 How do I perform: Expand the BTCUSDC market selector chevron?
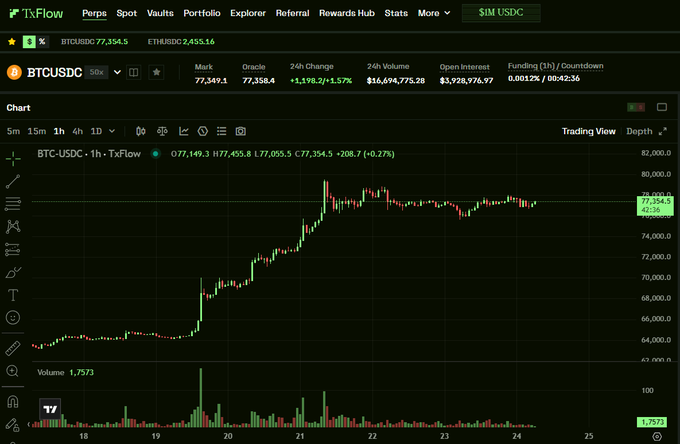pyautogui.click(x=117, y=72)
